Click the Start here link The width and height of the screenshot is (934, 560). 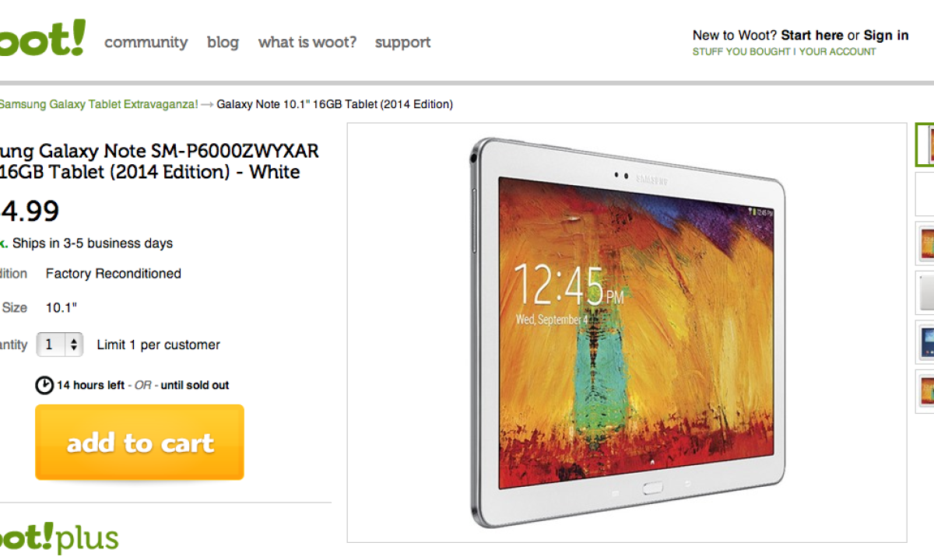click(x=812, y=35)
